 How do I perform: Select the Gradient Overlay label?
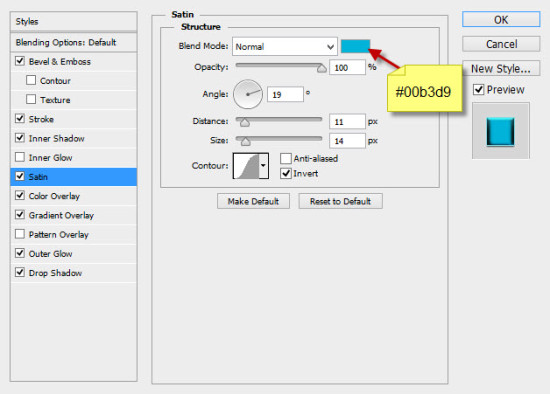[x=61, y=215]
